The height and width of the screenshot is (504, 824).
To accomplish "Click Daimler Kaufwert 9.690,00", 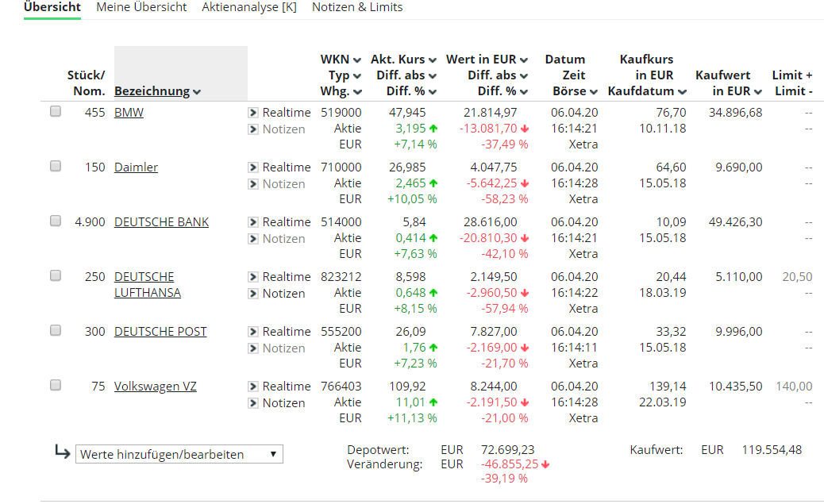I will click(x=738, y=167).
